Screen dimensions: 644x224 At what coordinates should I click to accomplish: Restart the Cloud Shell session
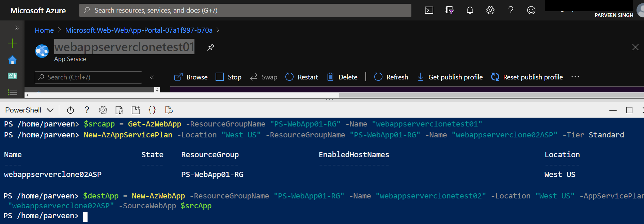coord(70,110)
